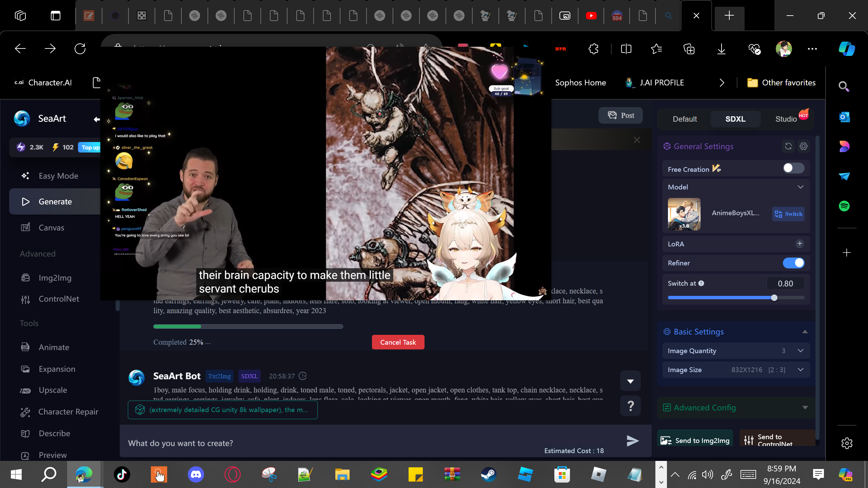The height and width of the screenshot is (488, 868).
Task: Open the help question mark button
Action: (630, 406)
